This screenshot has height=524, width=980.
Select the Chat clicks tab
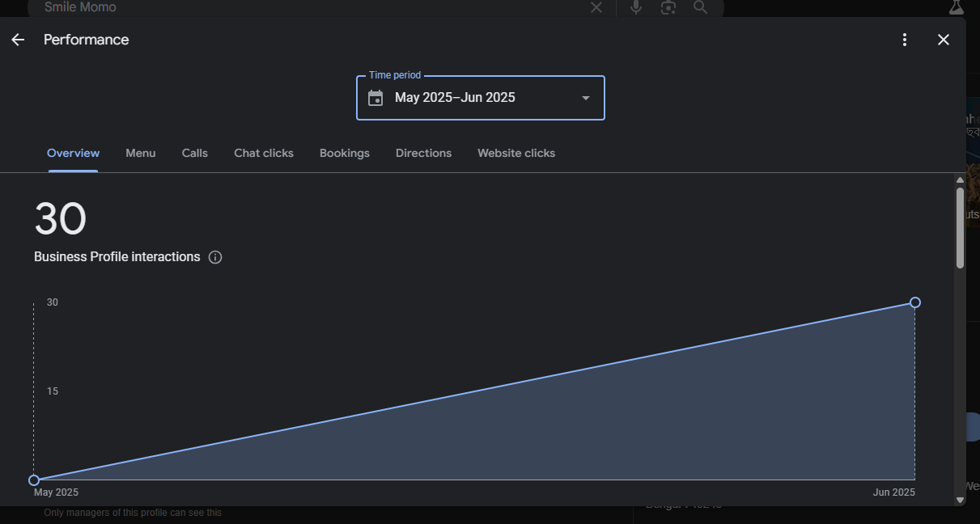pyautogui.click(x=264, y=153)
